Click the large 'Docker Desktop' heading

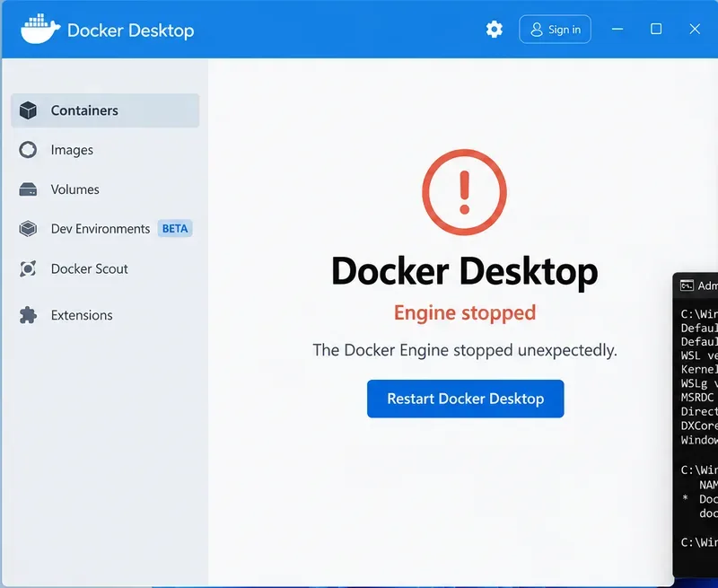464,271
